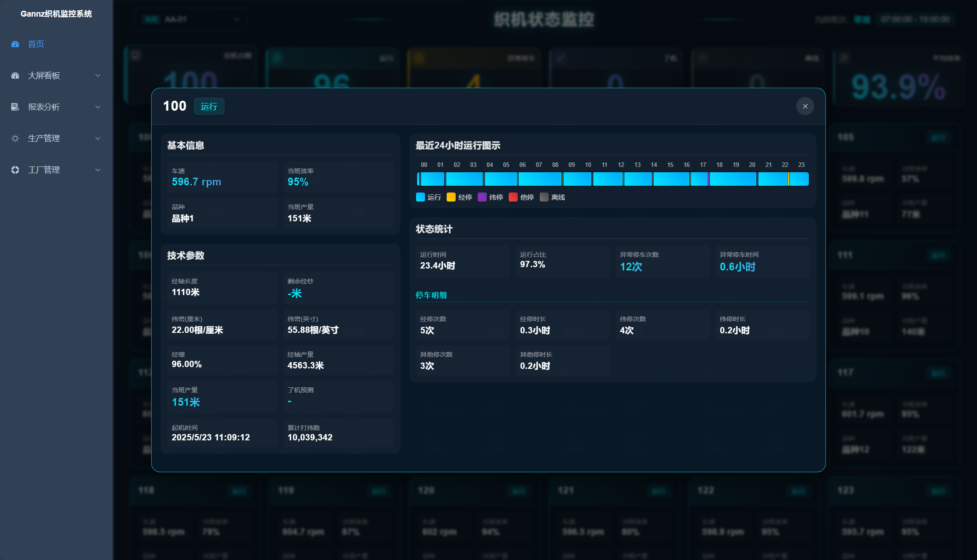Viewport: 977px width, 560px height.
Task: Click the red 他停 legend swatch
Action: click(x=513, y=197)
